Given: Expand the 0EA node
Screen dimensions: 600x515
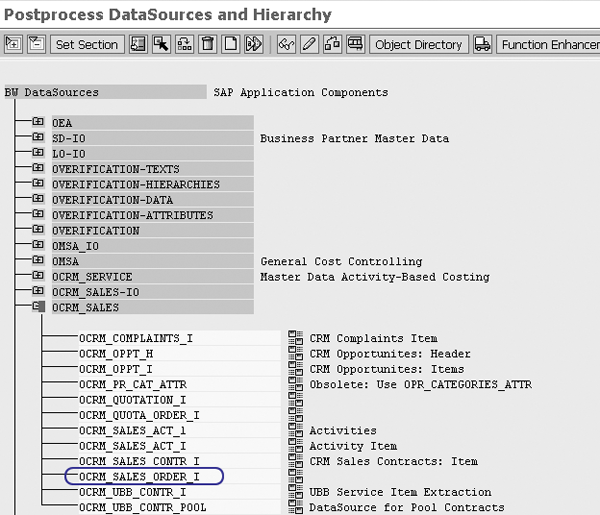Looking at the screenshot, I should tap(38, 122).
